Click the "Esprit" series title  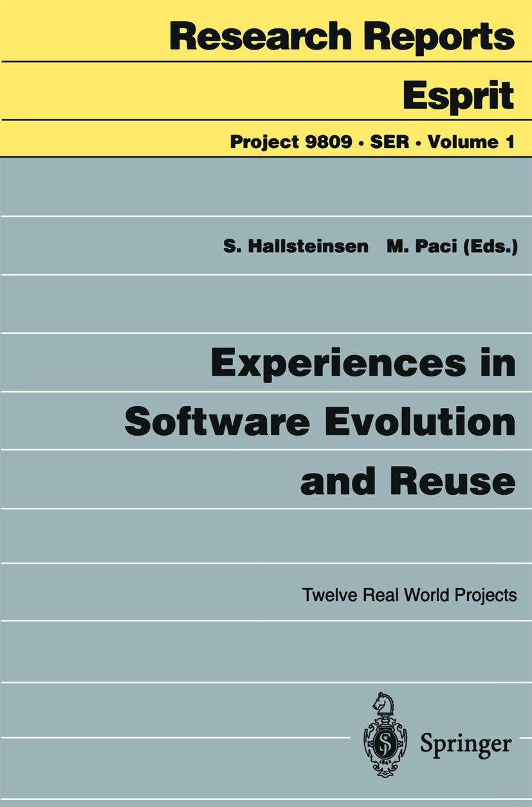(458, 95)
